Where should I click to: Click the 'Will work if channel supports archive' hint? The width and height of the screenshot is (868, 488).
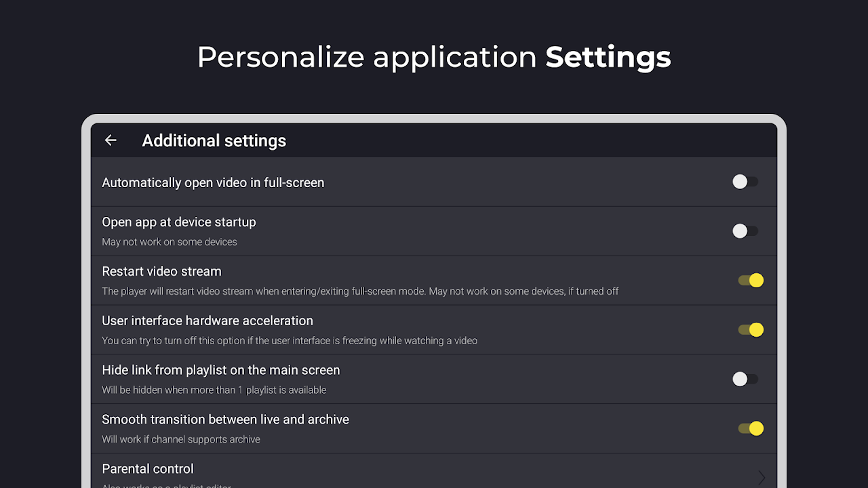point(181,439)
